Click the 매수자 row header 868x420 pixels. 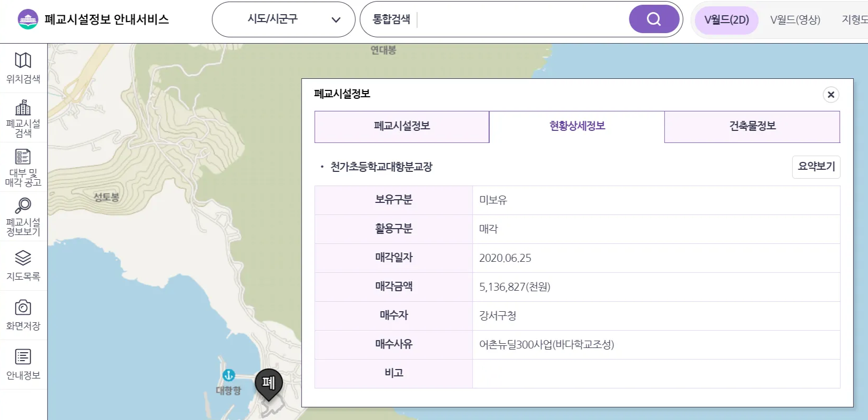(x=393, y=316)
